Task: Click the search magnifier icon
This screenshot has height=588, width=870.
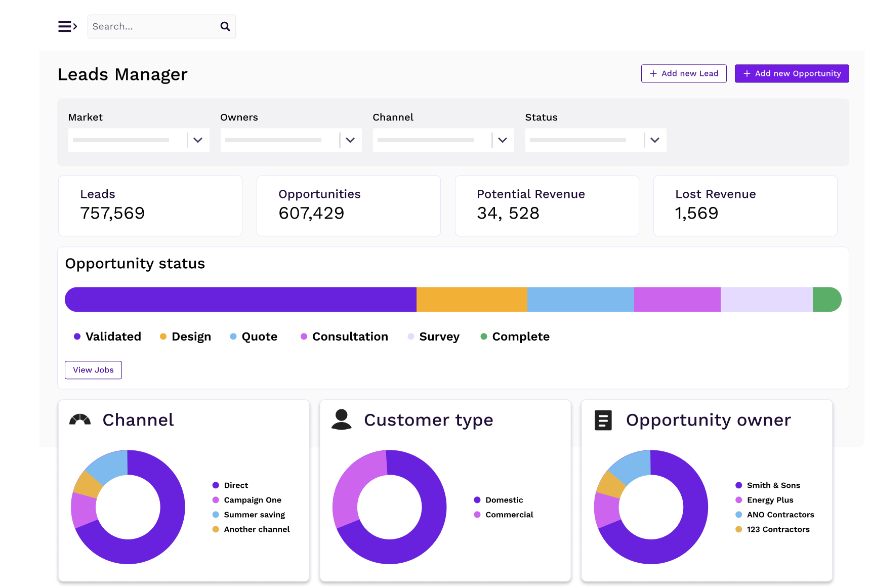Action: coord(225,26)
